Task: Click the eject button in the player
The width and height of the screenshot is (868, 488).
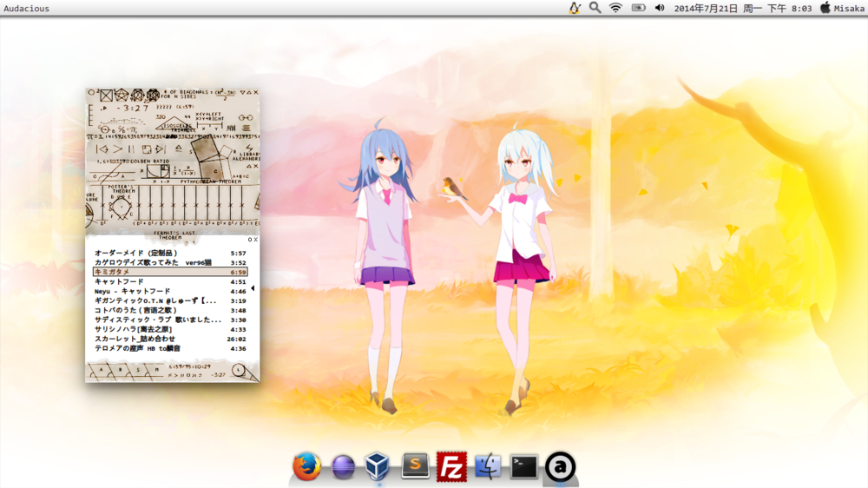Action: pyautogui.click(x=178, y=148)
